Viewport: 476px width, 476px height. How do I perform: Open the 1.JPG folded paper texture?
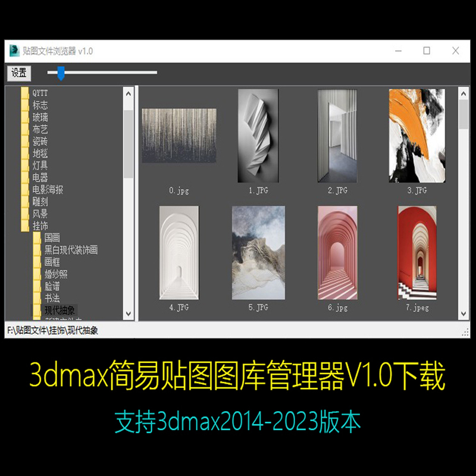(257, 137)
